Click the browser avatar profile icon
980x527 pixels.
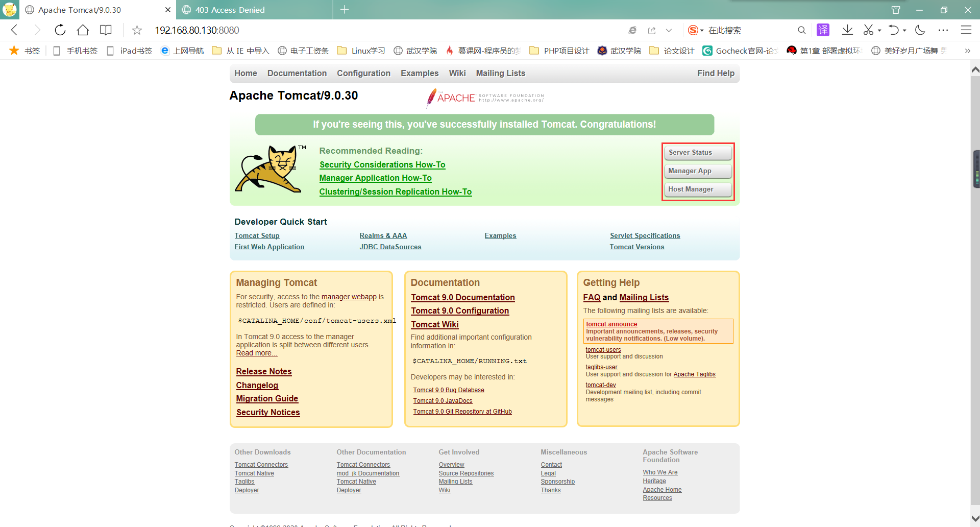click(x=10, y=10)
